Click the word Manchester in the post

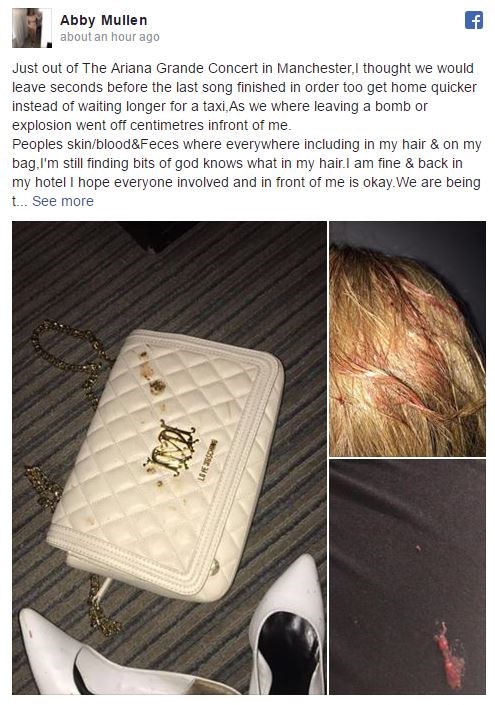point(314,68)
